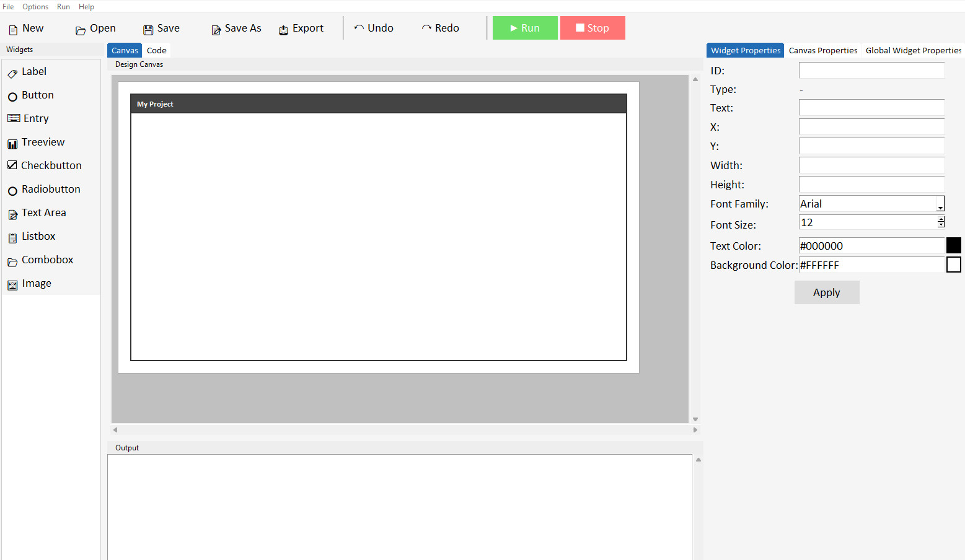The width and height of the screenshot is (965, 560).
Task: Select the Entry widget tool
Action: point(35,118)
